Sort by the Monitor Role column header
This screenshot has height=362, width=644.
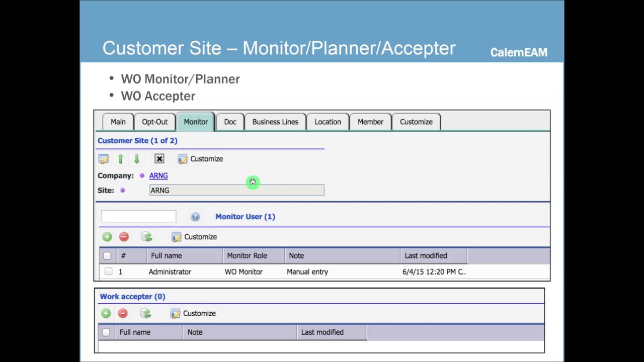coord(254,256)
